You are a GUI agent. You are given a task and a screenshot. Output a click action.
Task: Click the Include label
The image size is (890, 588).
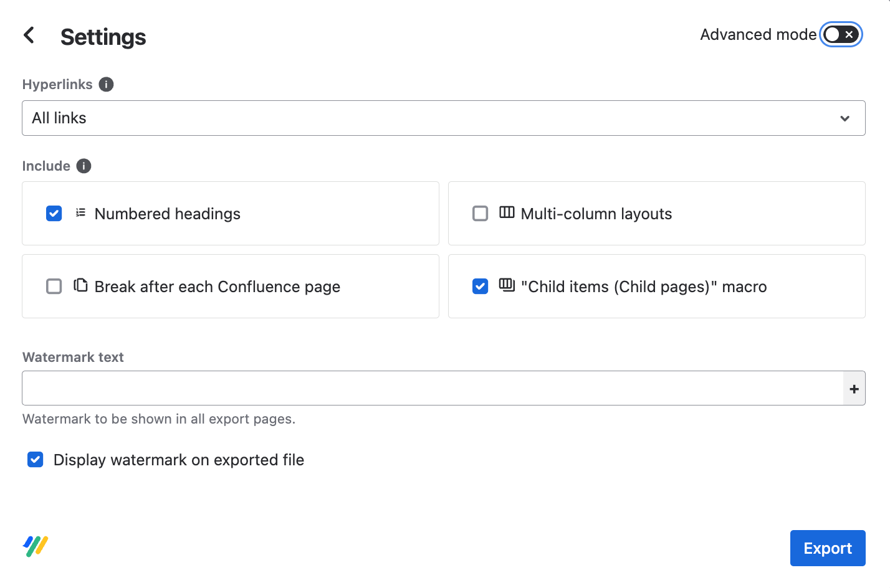46,166
